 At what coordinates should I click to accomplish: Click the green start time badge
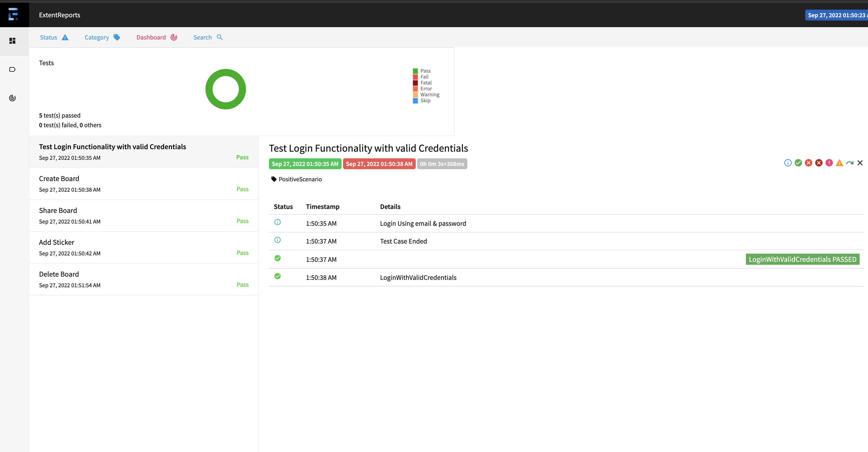[x=305, y=164]
